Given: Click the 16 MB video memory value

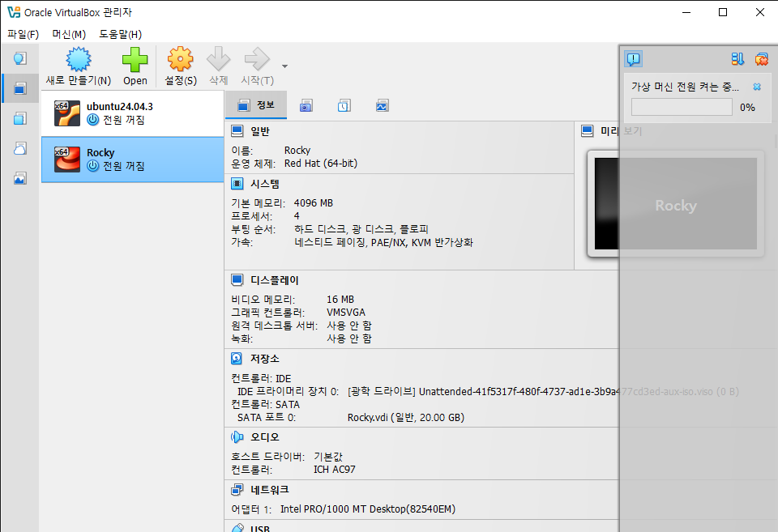Looking at the screenshot, I should click(340, 300).
